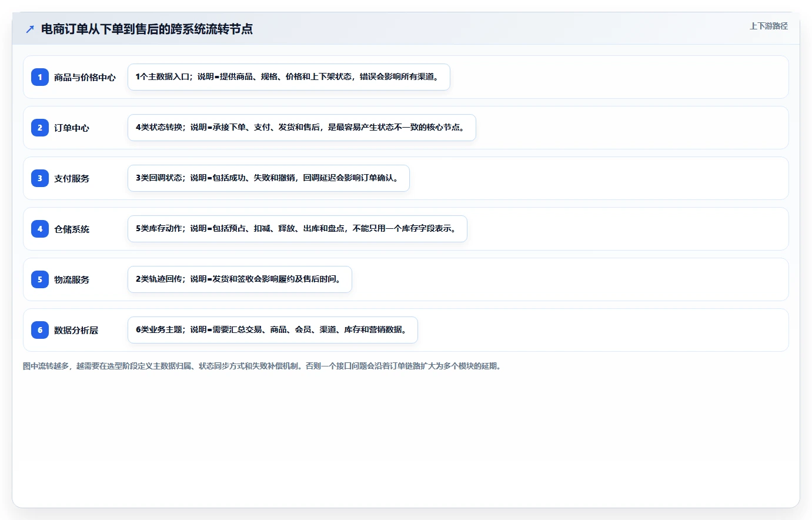Viewport: 812px width, 520px height.
Task: Click the 4类状态转换 description box
Action: tap(302, 128)
